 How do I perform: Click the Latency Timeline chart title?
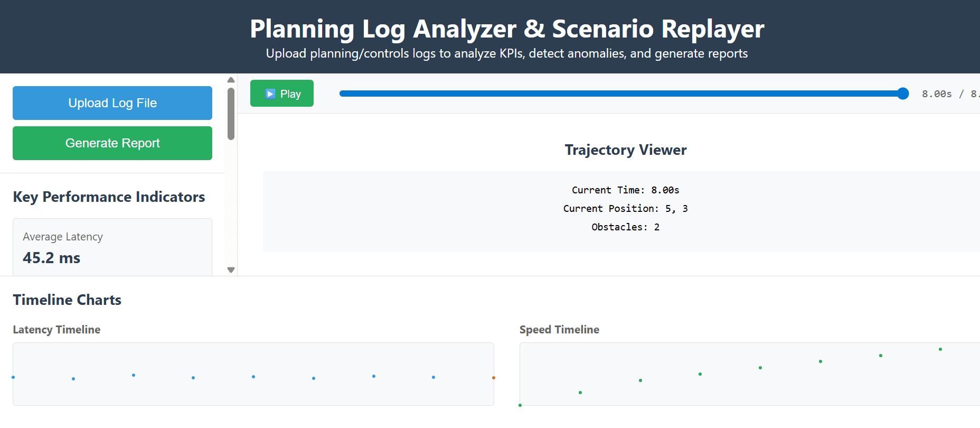pyautogui.click(x=56, y=330)
